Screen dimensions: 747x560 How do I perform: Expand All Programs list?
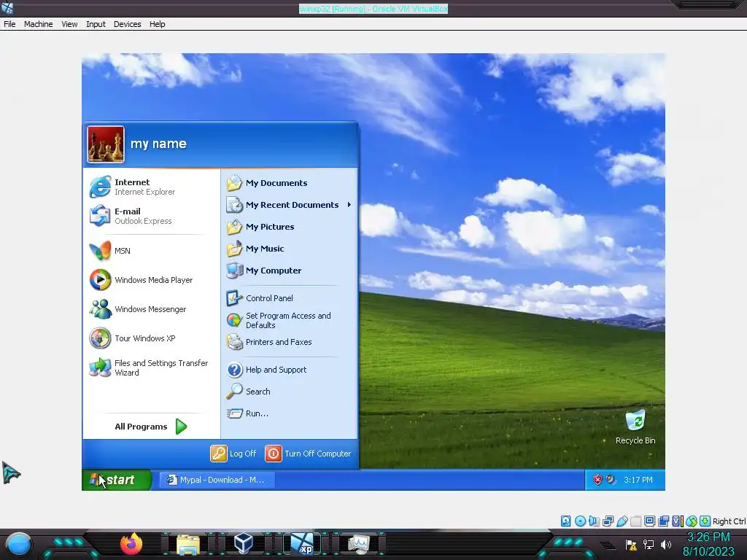pyautogui.click(x=150, y=426)
